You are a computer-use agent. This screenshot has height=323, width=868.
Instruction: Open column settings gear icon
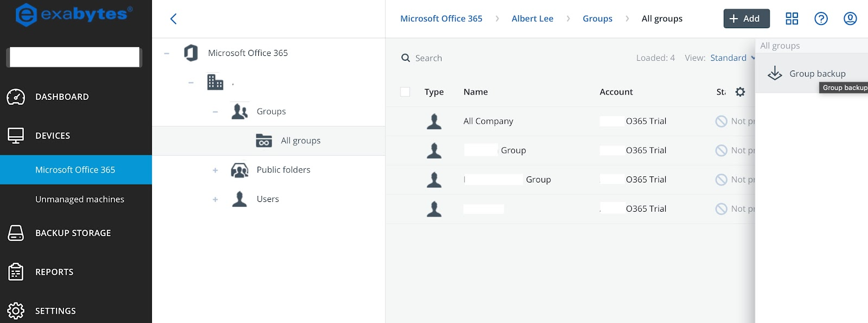point(740,92)
